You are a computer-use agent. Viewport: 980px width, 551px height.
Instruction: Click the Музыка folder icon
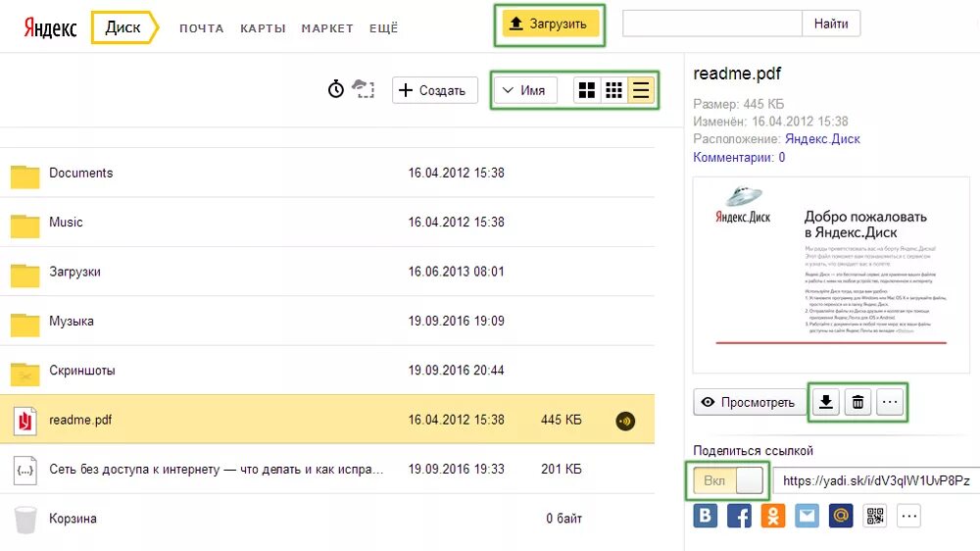coord(25,325)
